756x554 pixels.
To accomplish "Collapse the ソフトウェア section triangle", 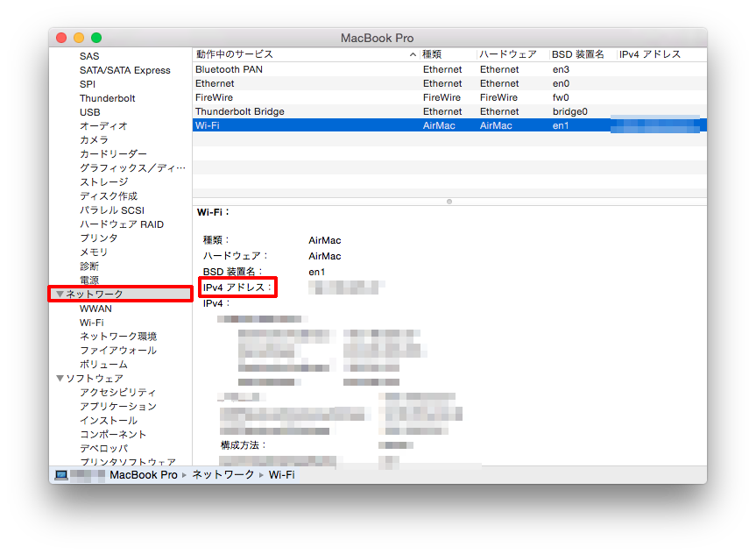I will click(60, 379).
